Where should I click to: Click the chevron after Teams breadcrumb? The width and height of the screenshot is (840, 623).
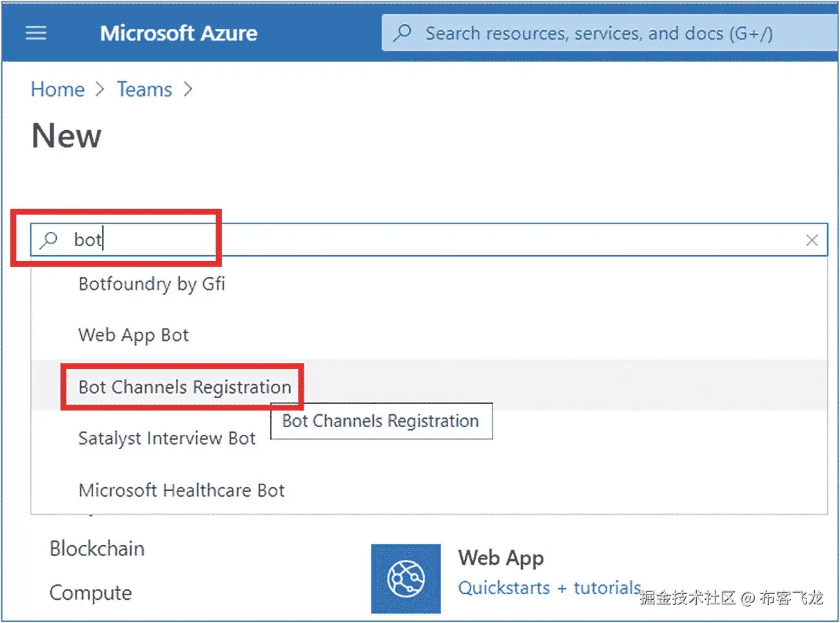[x=188, y=89]
